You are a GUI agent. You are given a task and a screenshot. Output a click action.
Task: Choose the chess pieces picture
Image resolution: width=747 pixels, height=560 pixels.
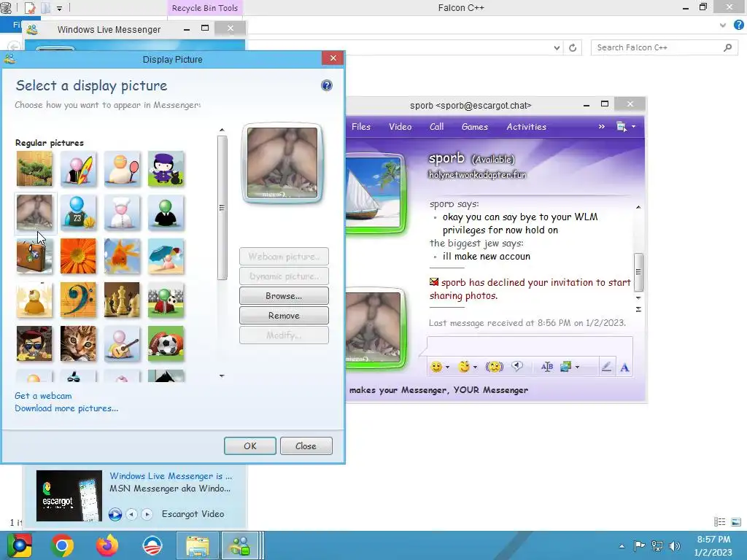pos(122,300)
